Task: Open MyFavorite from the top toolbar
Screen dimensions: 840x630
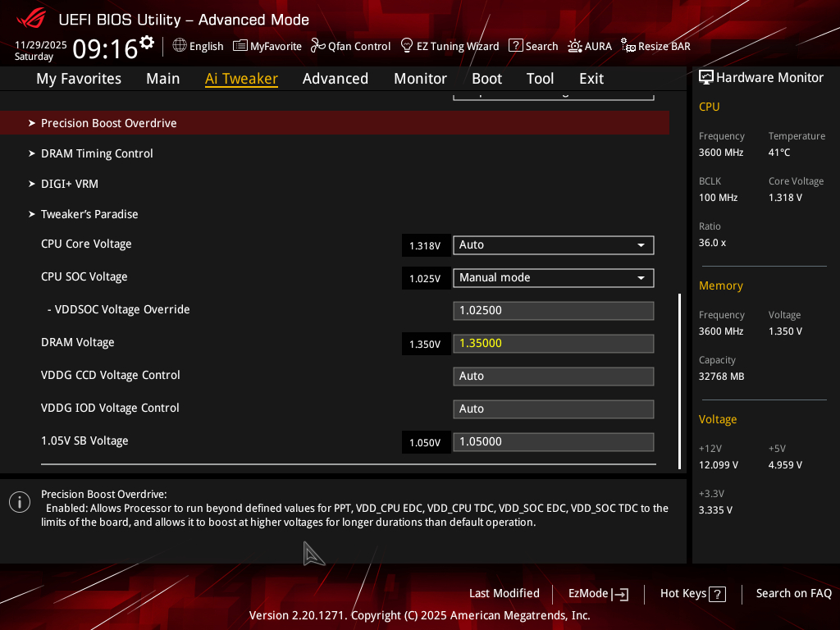Action: point(240,46)
